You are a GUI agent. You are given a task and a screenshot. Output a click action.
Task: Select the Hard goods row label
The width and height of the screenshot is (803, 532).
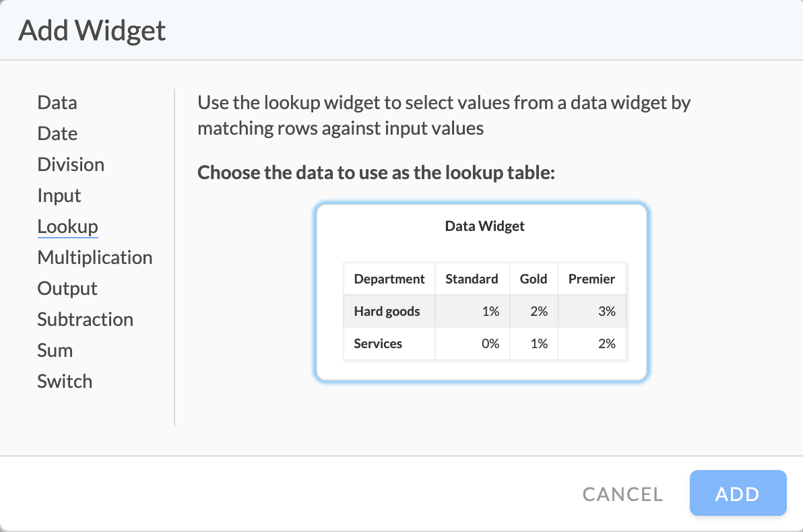(x=387, y=311)
